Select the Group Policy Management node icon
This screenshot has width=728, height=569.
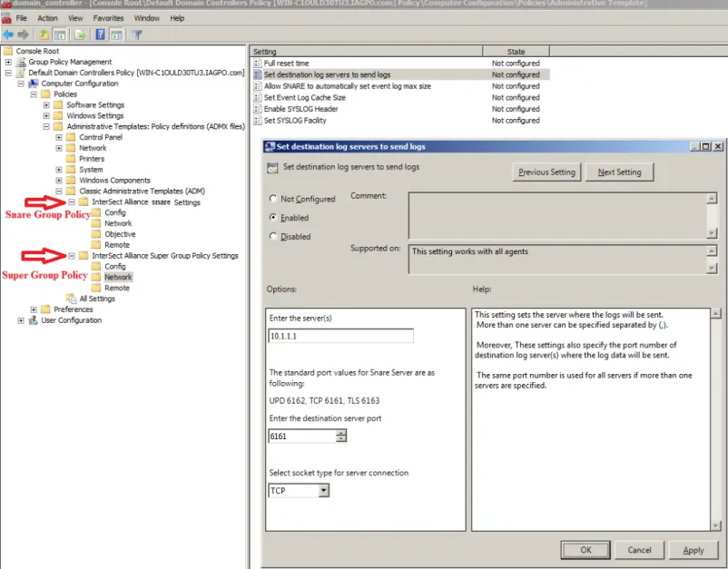(x=21, y=62)
